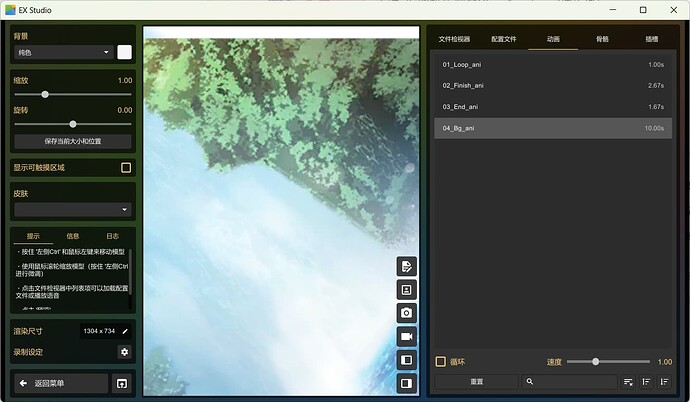
Task: Click 保存当前大小和位置 button
Action: point(73,141)
